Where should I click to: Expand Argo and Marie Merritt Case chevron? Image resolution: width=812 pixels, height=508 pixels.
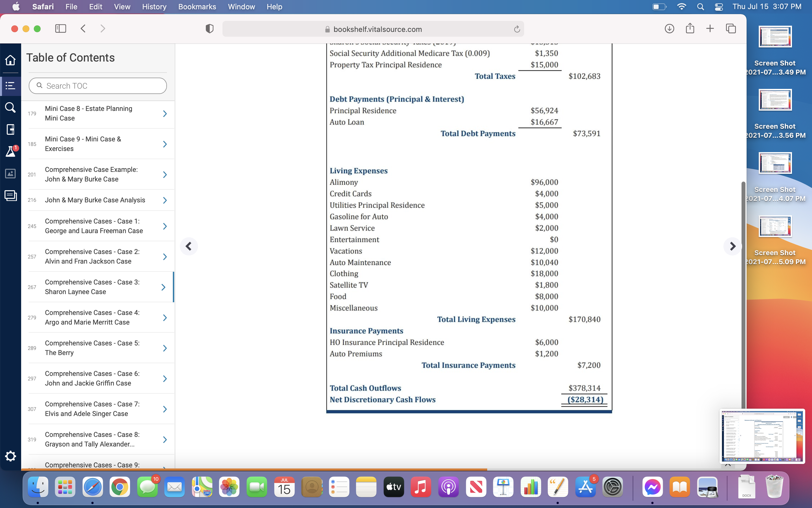165,317
